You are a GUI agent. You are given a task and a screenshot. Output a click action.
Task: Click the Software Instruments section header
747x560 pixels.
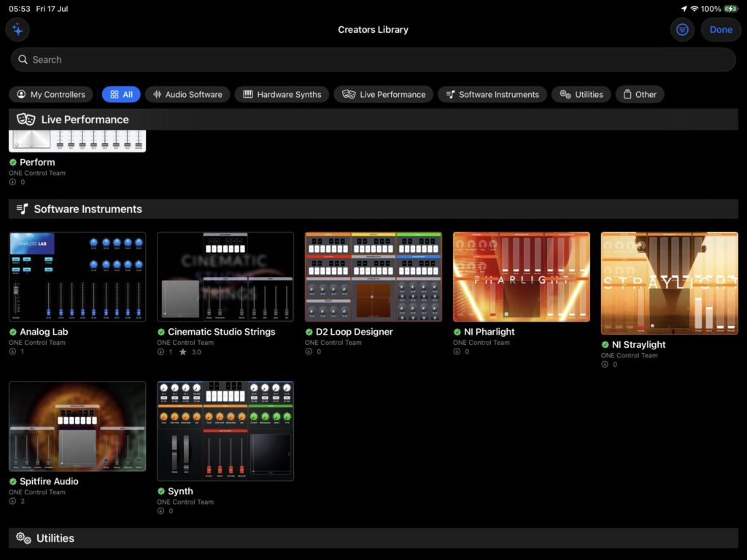373,209
